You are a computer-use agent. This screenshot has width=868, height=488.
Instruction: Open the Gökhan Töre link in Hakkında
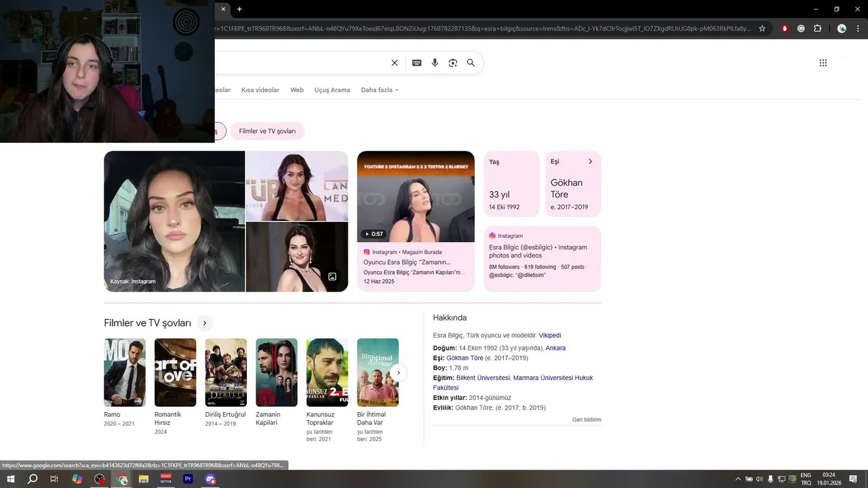(465, 358)
